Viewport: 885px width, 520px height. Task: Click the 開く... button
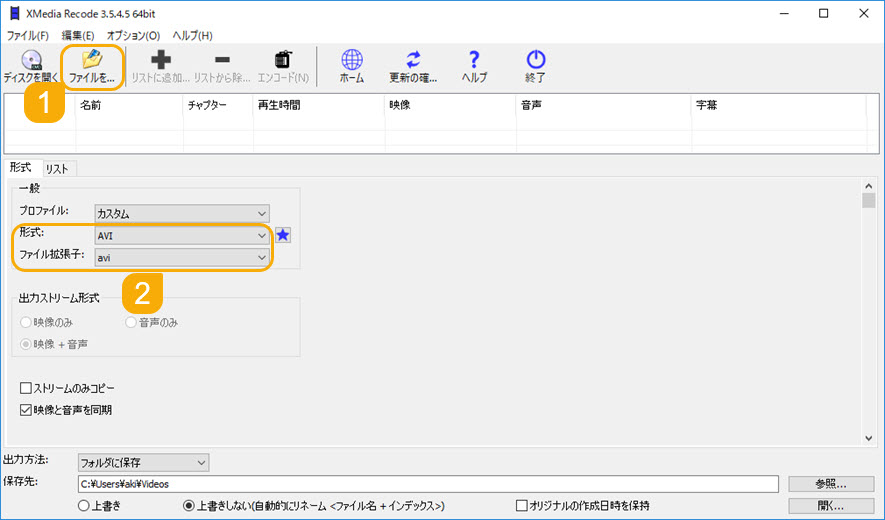coord(831,505)
